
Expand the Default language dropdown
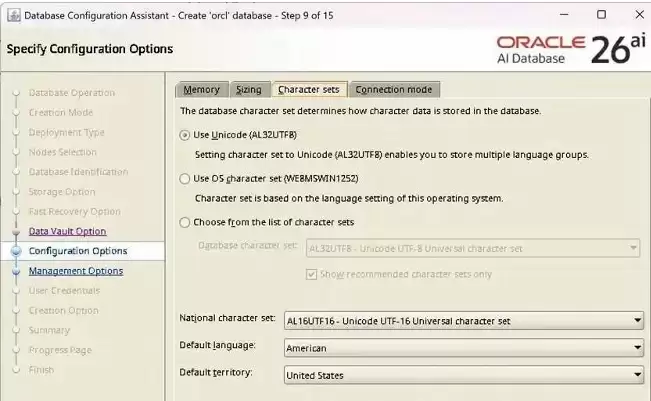point(463,348)
